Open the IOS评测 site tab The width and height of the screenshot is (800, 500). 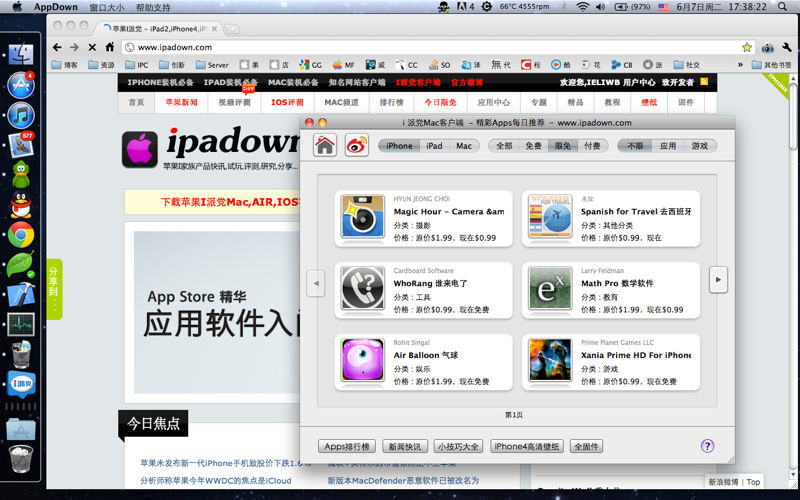pyautogui.click(x=287, y=102)
